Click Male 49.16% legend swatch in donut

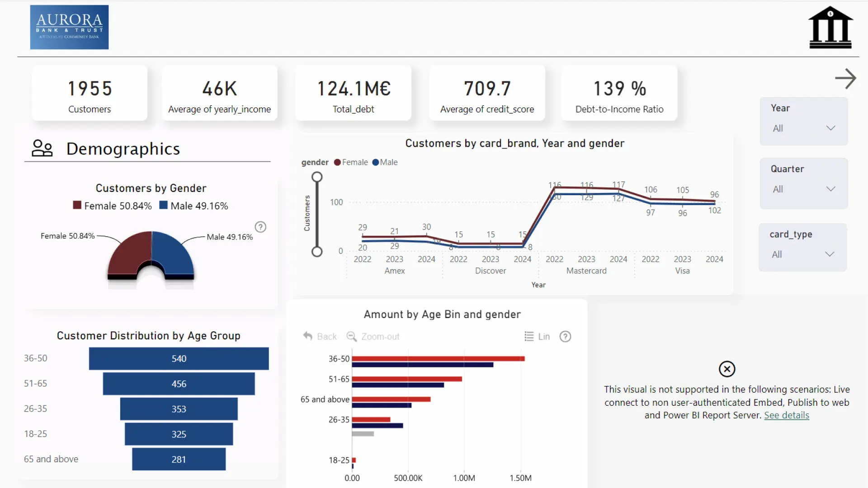coord(164,206)
